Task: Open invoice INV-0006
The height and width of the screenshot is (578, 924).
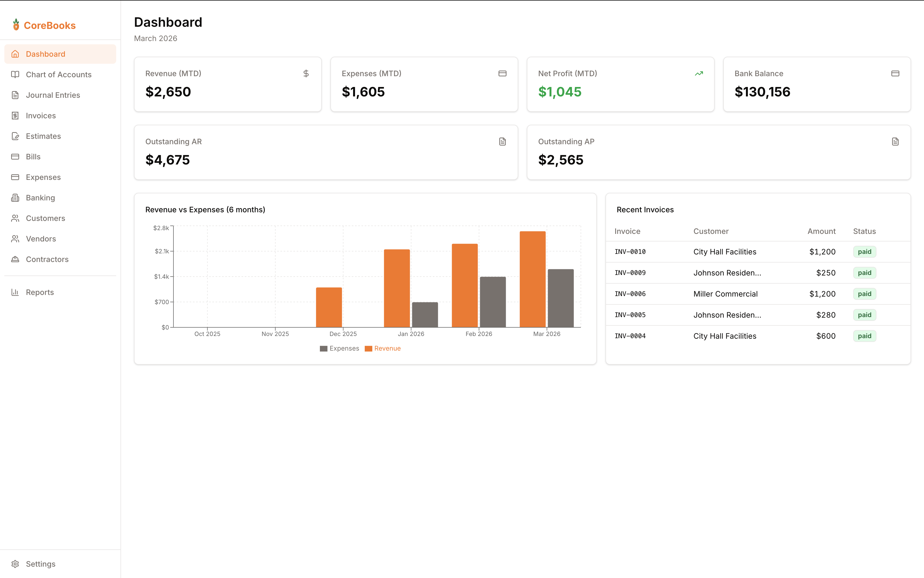Action: (630, 294)
